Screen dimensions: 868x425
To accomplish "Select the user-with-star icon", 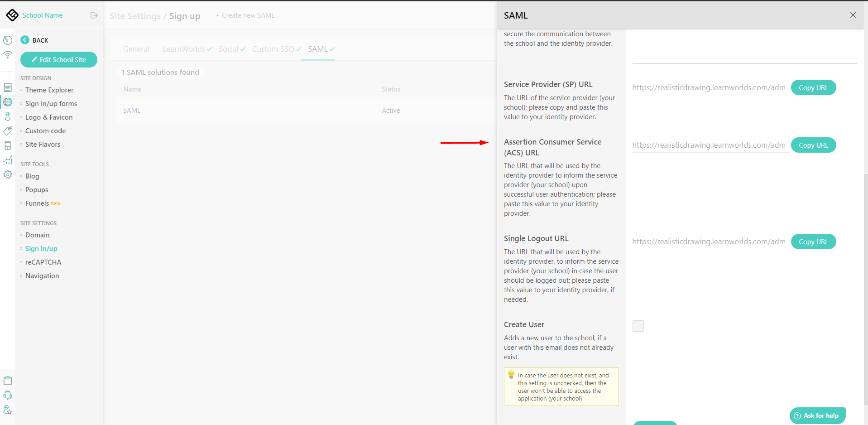I will pos(8,410).
